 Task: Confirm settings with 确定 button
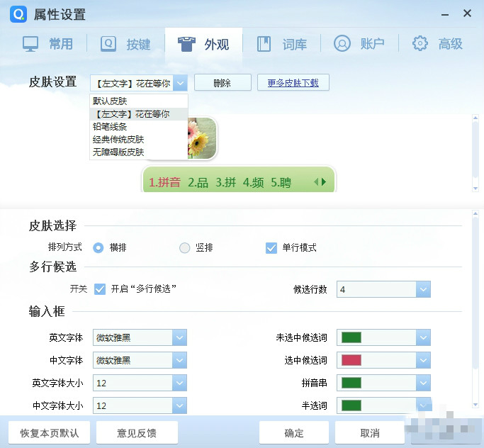pos(293,433)
